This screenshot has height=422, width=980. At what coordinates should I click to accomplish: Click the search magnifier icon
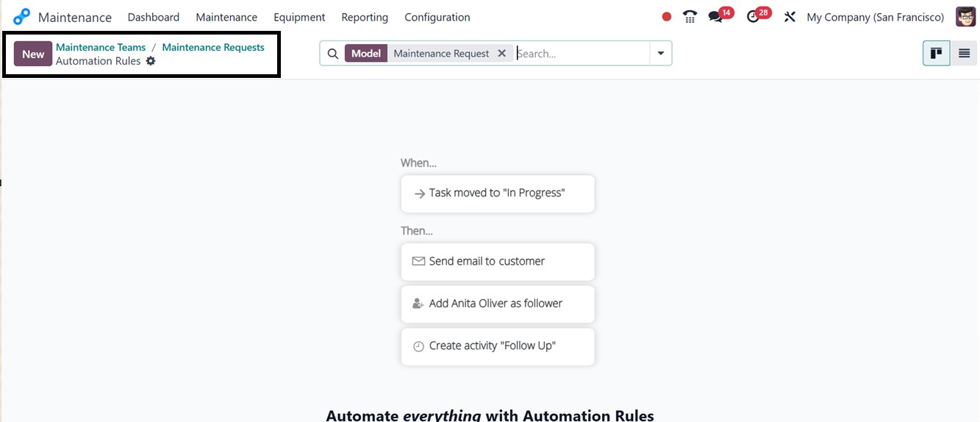click(332, 54)
